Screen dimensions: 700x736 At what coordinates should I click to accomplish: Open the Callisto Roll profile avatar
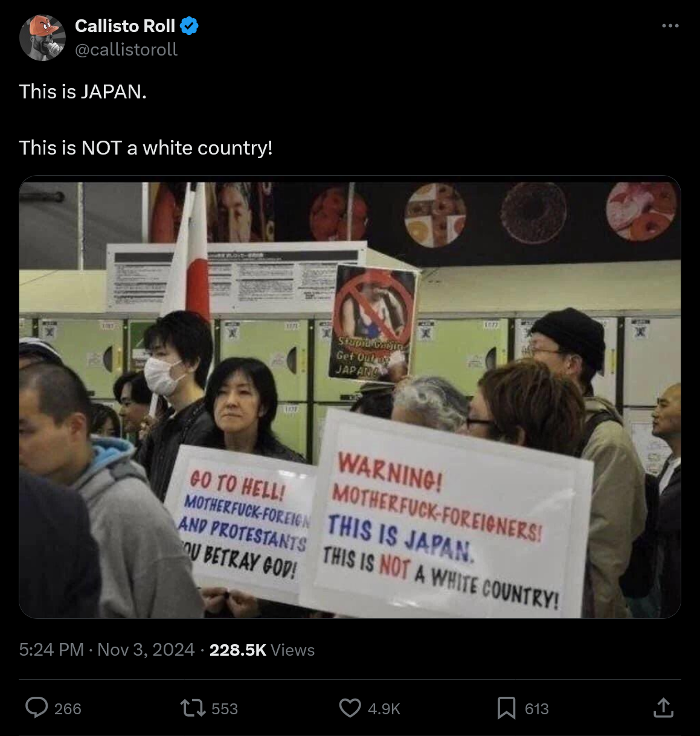tap(42, 37)
